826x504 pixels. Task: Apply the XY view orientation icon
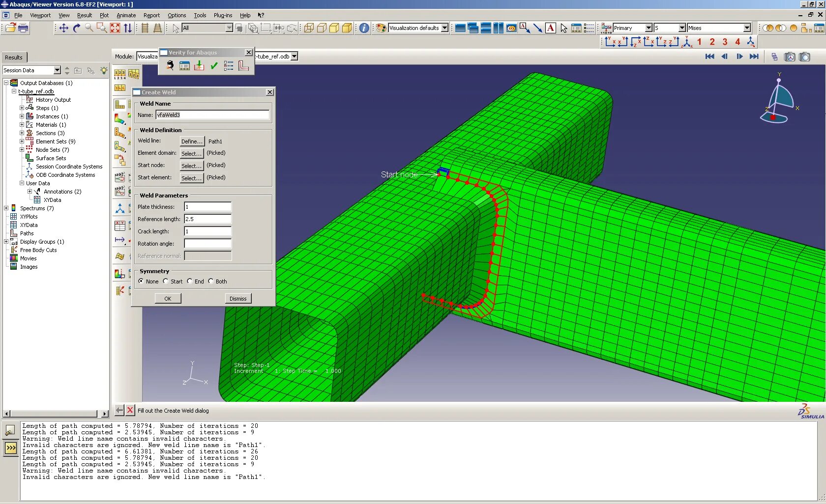tap(610, 42)
